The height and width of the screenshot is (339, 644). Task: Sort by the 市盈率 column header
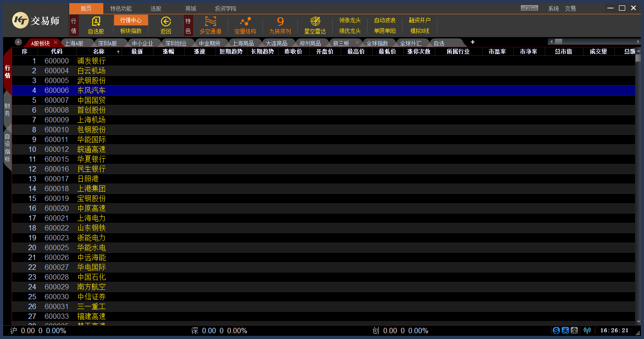tap(497, 51)
